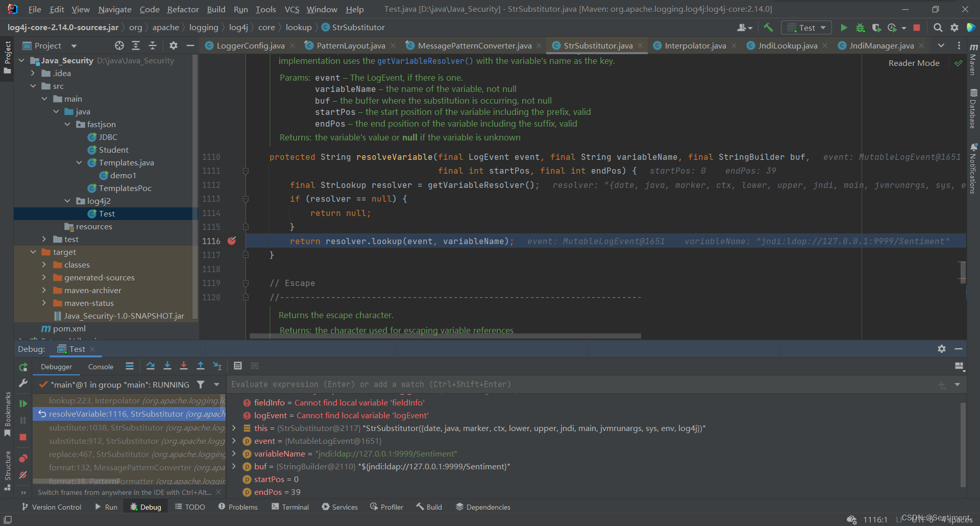This screenshot has height=526, width=980.
Task: Click the editor horizontal scrollbar
Action: click(x=445, y=337)
